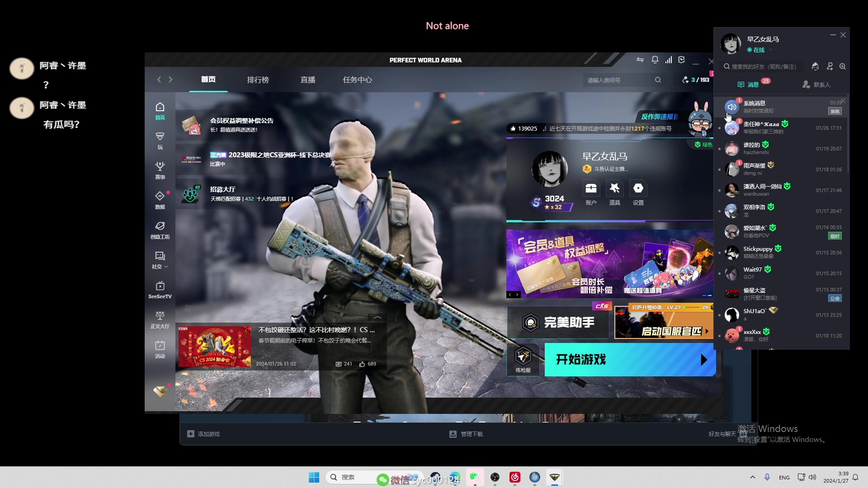Open NetEase Cloud Music from the taskbar
This screenshot has width=868, height=488.
515,477
